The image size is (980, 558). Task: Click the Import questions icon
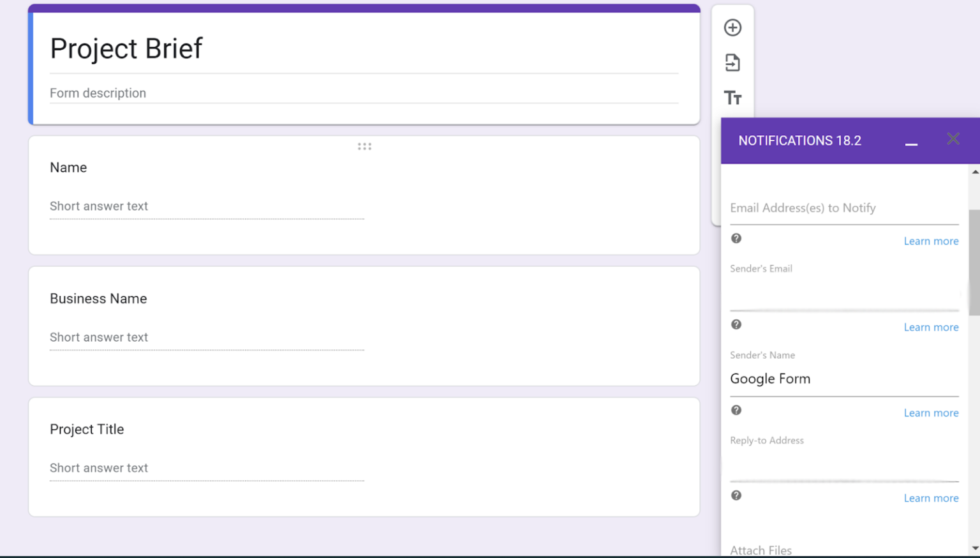point(732,63)
